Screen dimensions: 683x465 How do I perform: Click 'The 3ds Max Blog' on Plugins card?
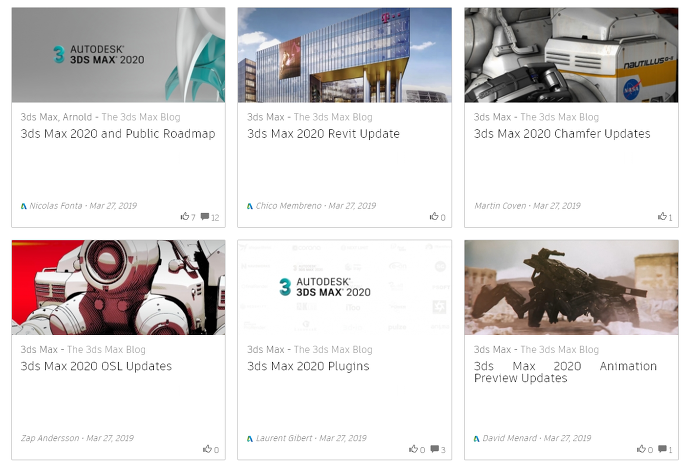[x=333, y=350]
